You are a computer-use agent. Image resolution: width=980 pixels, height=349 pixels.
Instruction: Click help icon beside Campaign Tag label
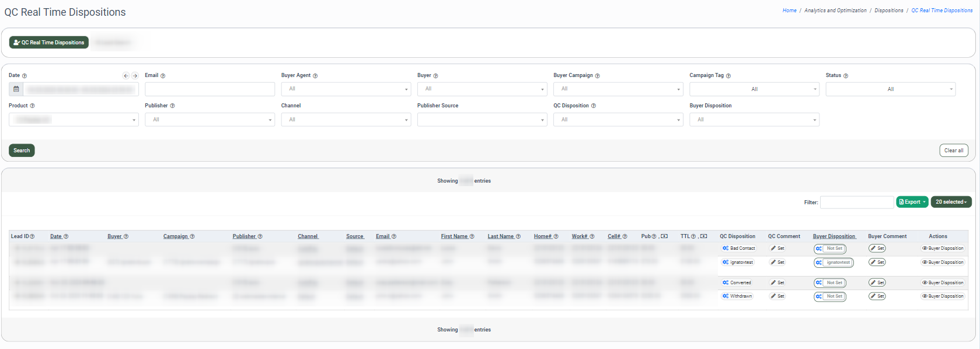pyautogui.click(x=728, y=76)
